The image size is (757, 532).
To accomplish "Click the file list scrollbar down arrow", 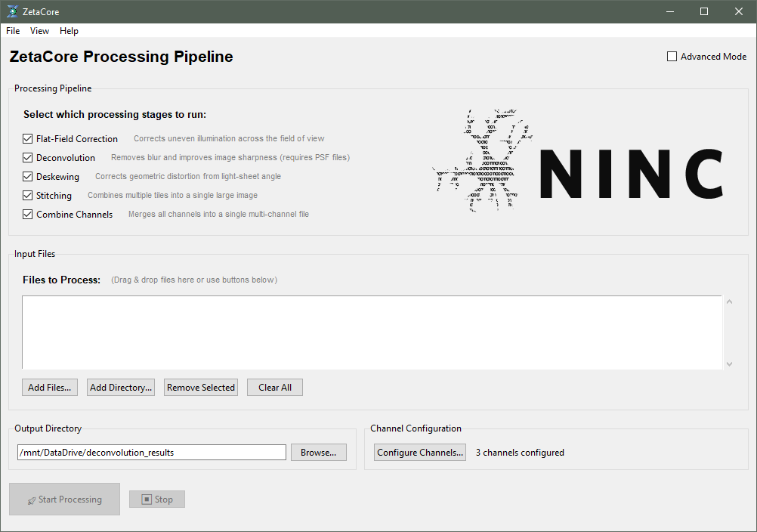I will point(729,363).
